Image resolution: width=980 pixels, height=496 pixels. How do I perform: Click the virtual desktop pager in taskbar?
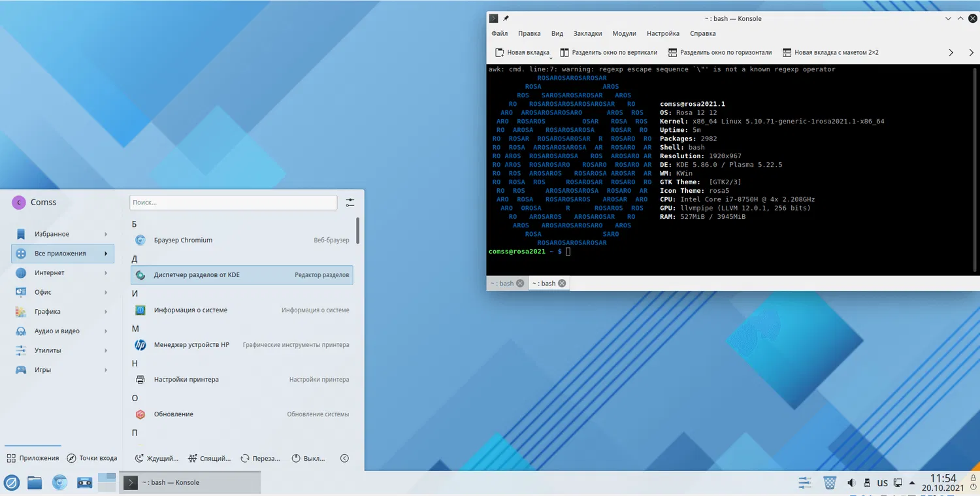pos(107,482)
